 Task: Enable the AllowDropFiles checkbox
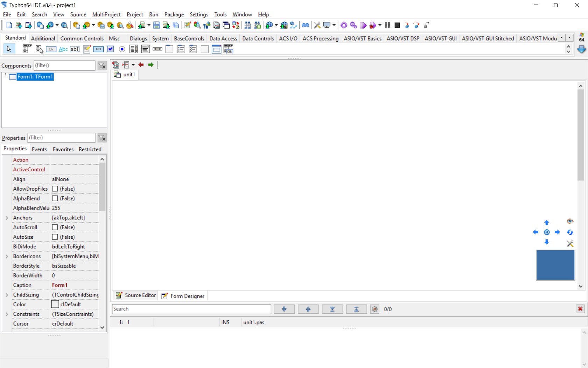pyautogui.click(x=55, y=189)
